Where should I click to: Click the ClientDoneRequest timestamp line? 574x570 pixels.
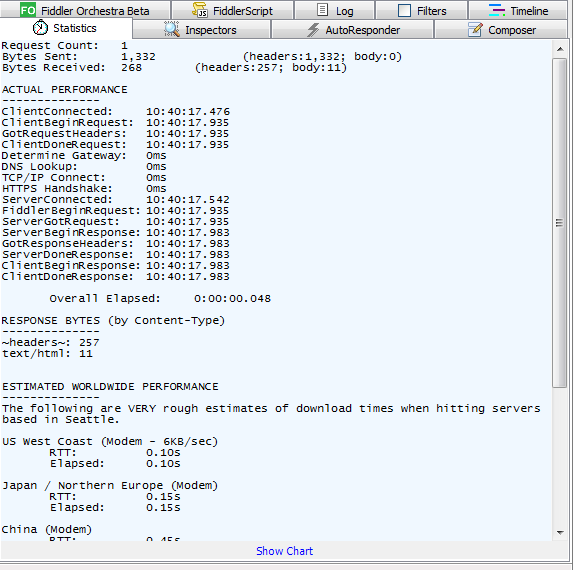coord(116,145)
